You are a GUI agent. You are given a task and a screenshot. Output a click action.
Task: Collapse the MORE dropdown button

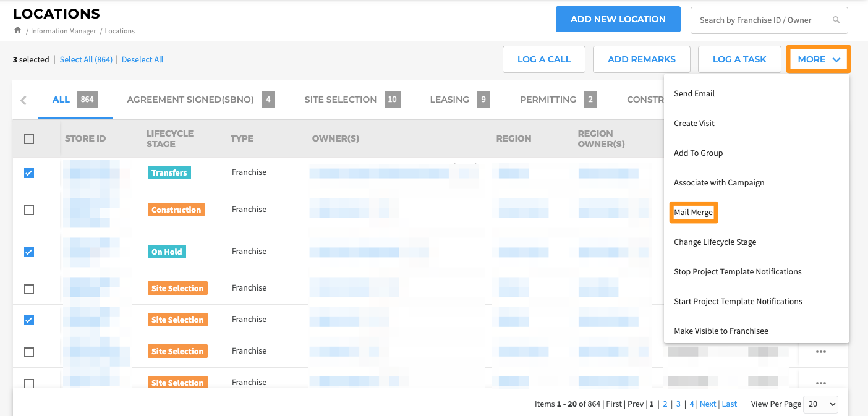(x=818, y=59)
